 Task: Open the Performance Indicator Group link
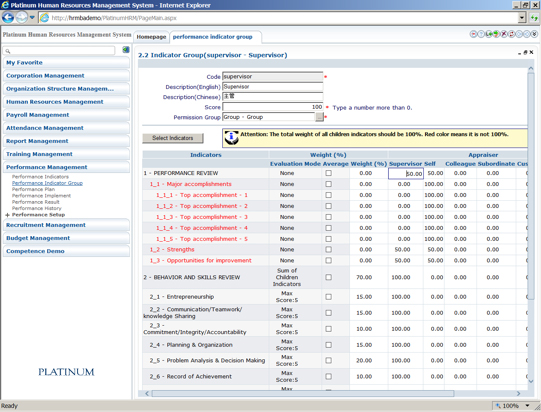point(47,183)
